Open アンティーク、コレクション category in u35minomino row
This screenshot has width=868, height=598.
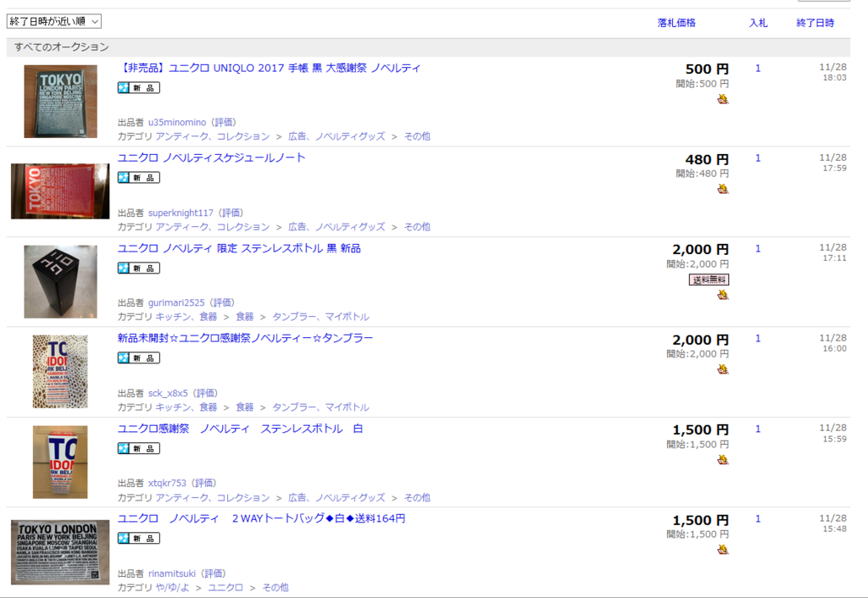(212, 136)
